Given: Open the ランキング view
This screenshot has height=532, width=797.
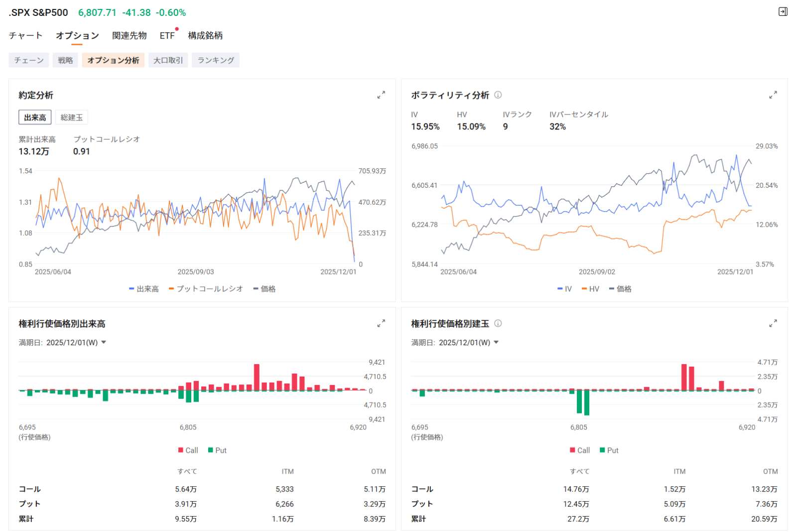Looking at the screenshot, I should point(215,60).
